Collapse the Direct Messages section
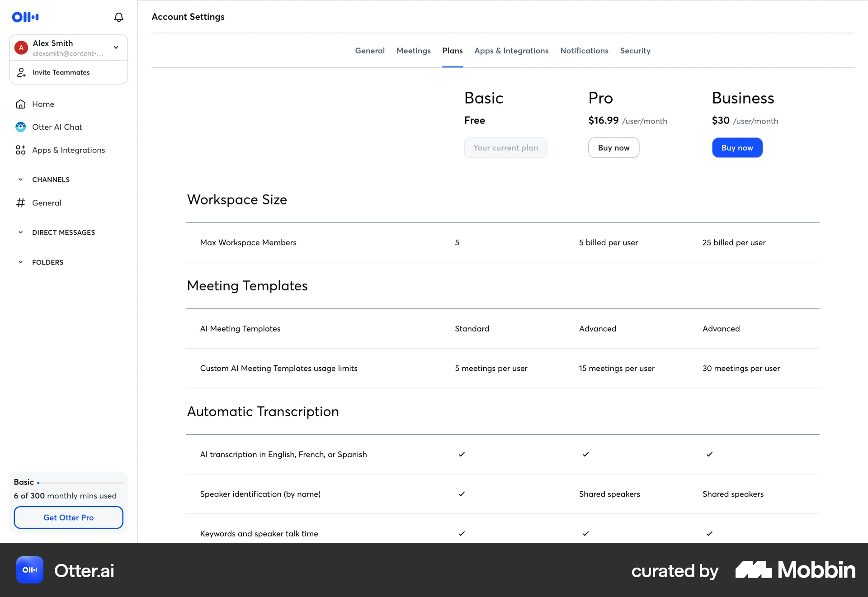Screen dimensions: 868x597 (x=20, y=232)
